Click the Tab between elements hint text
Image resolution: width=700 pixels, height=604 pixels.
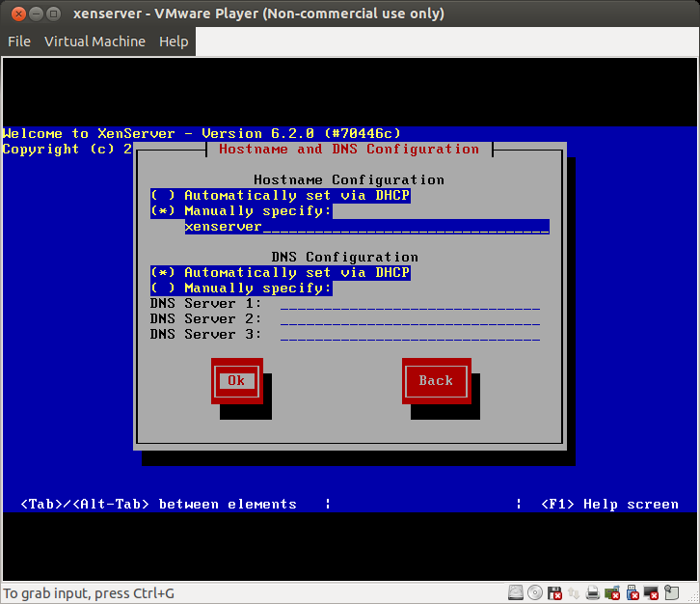(159, 505)
